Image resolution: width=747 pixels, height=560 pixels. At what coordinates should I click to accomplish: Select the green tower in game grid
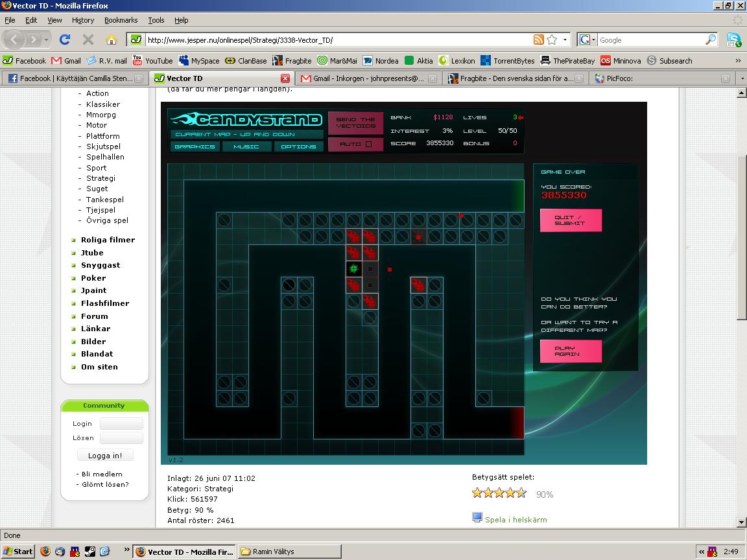353,269
